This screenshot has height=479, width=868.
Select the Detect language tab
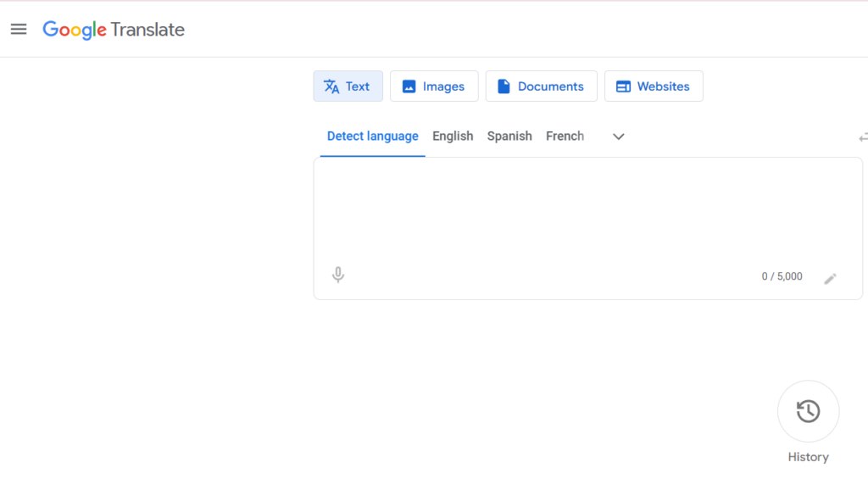373,136
